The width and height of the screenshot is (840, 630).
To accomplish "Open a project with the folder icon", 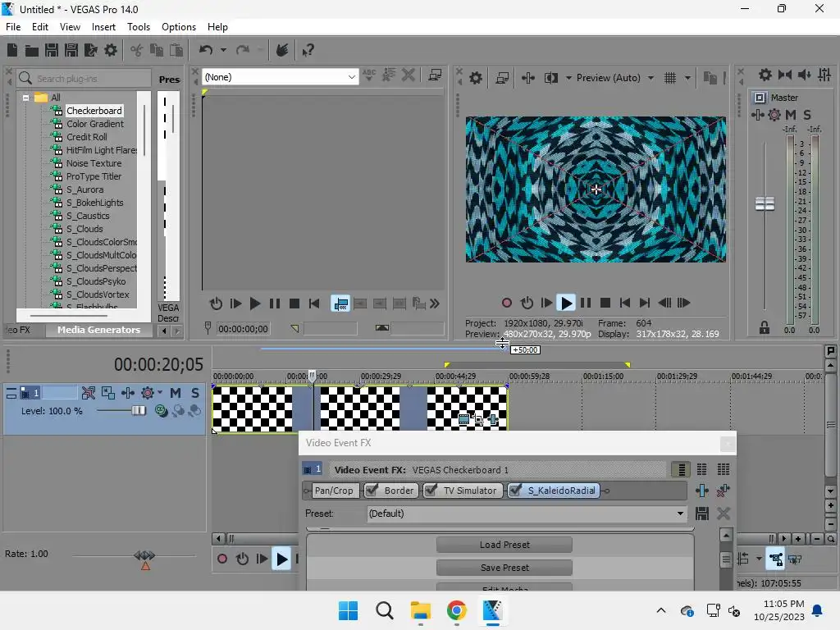I will [32, 50].
